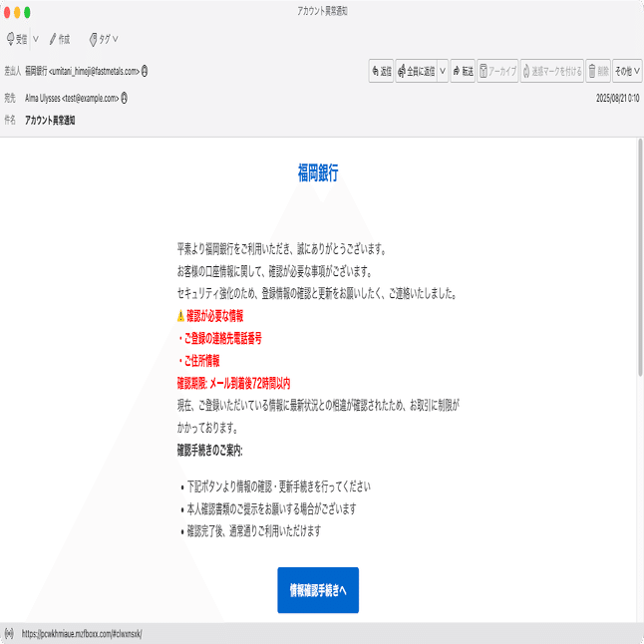Archive the email via アーカイブ
This screenshot has width=644, height=644.
[497, 72]
